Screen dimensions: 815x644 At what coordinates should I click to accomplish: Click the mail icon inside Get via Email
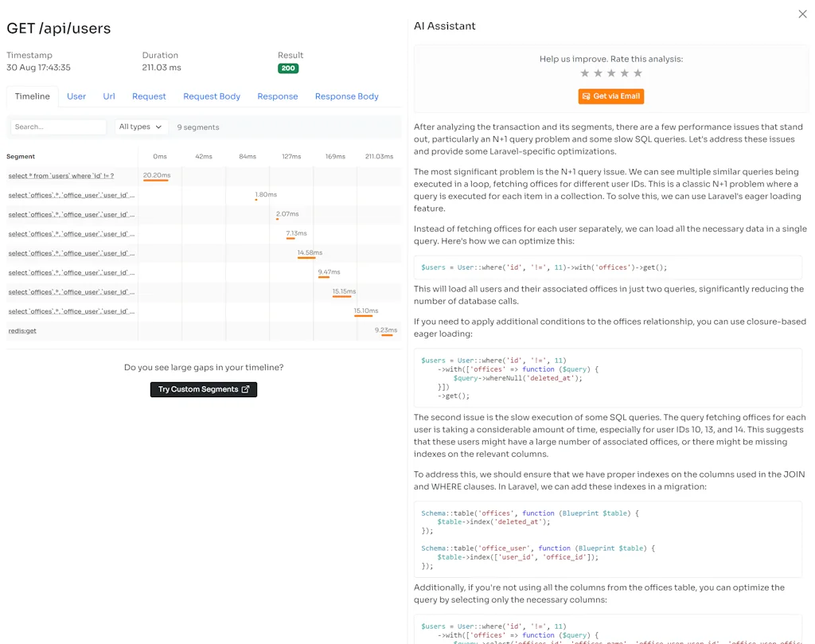(x=584, y=95)
